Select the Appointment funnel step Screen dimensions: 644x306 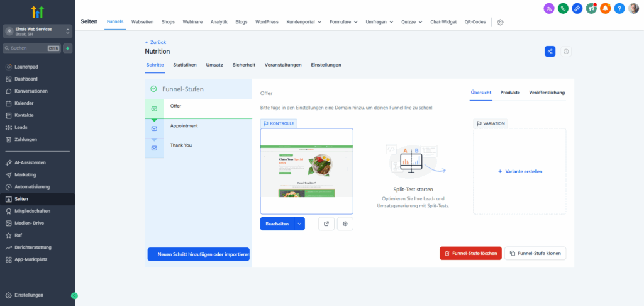point(184,126)
